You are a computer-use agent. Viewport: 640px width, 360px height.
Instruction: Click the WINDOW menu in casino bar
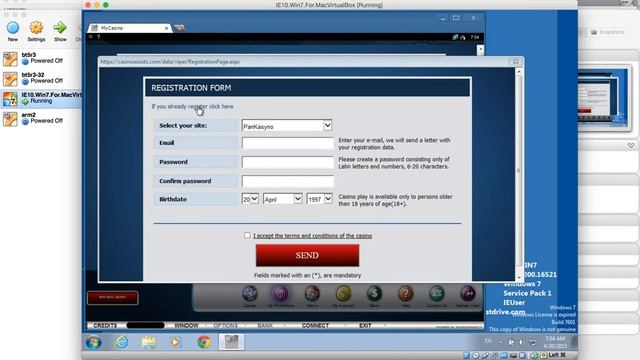tap(186, 326)
